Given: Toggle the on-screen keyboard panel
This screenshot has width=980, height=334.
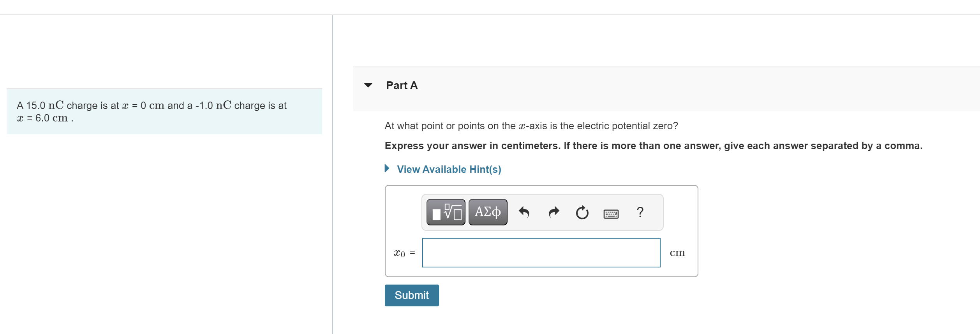Looking at the screenshot, I should click(x=610, y=213).
